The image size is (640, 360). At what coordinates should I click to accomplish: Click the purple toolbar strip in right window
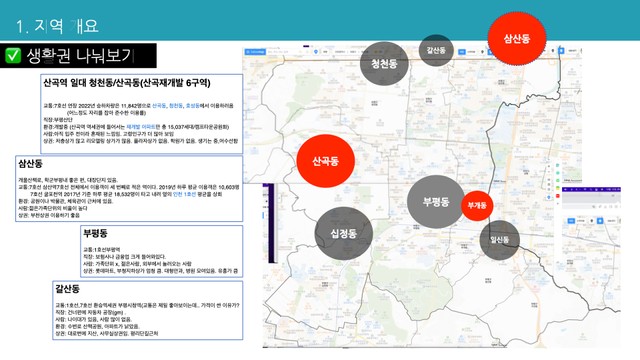[591, 189]
